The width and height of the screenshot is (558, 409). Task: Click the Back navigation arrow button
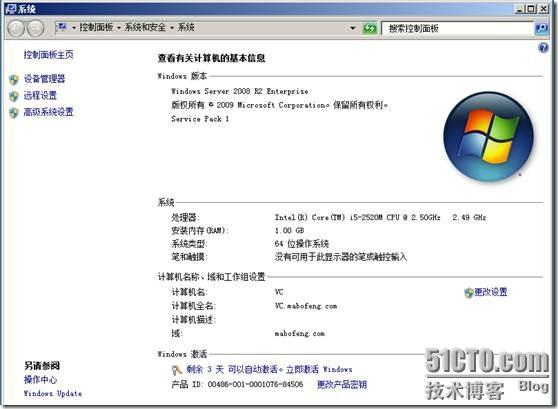point(16,28)
